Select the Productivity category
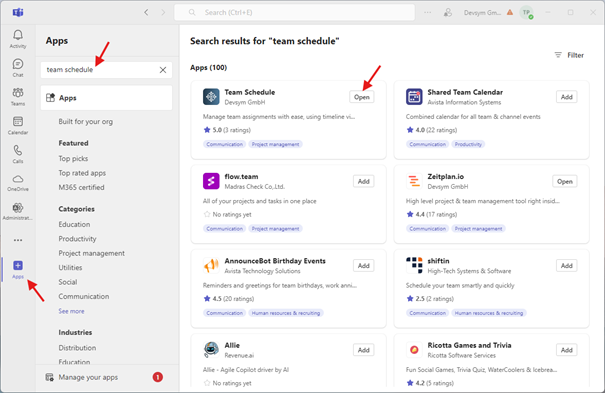 (78, 239)
